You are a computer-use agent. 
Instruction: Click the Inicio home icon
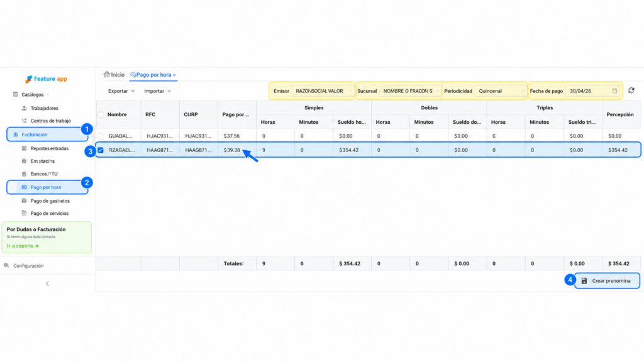(107, 74)
